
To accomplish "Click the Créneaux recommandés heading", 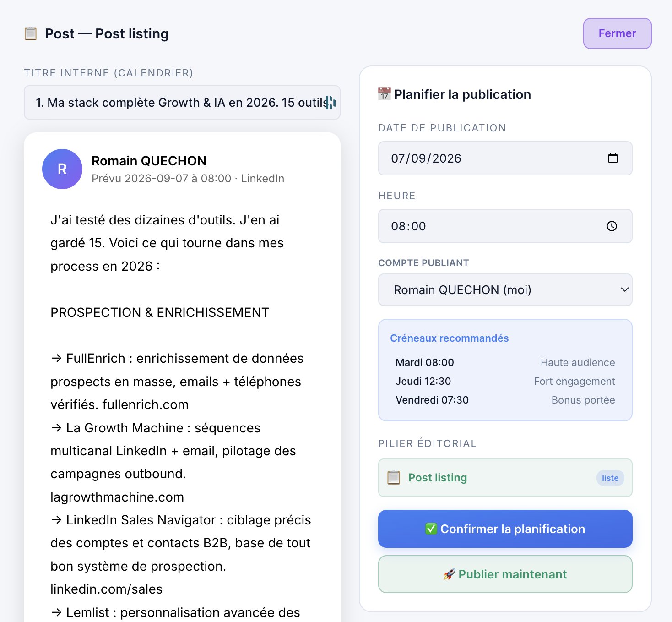I will click(450, 338).
